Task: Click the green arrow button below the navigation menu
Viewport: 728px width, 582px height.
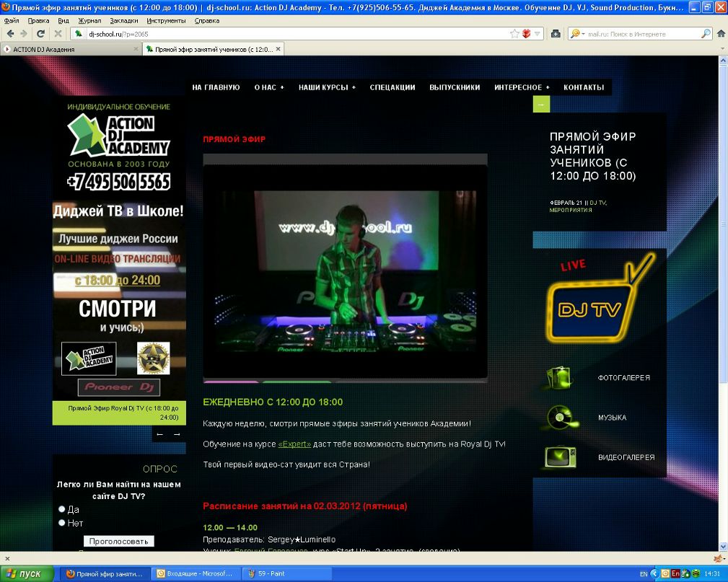Action: (x=541, y=105)
